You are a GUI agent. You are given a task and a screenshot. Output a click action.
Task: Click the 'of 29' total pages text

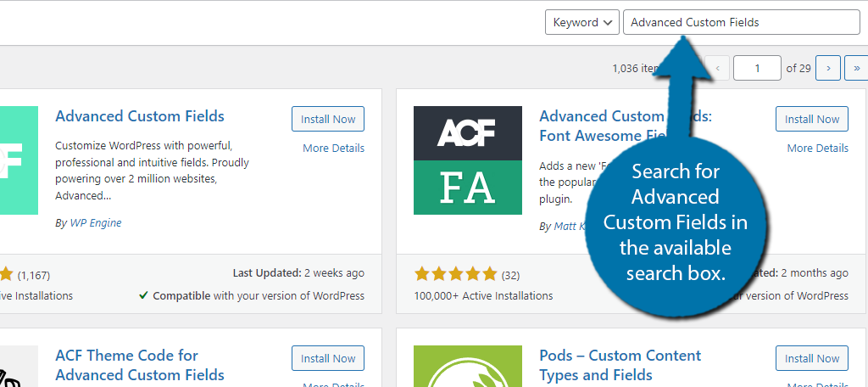pyautogui.click(x=798, y=68)
